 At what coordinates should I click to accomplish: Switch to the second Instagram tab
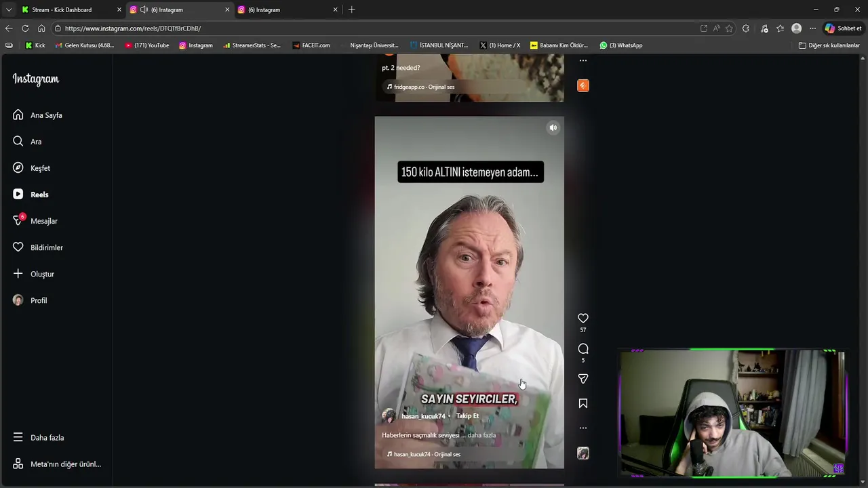coord(288,9)
